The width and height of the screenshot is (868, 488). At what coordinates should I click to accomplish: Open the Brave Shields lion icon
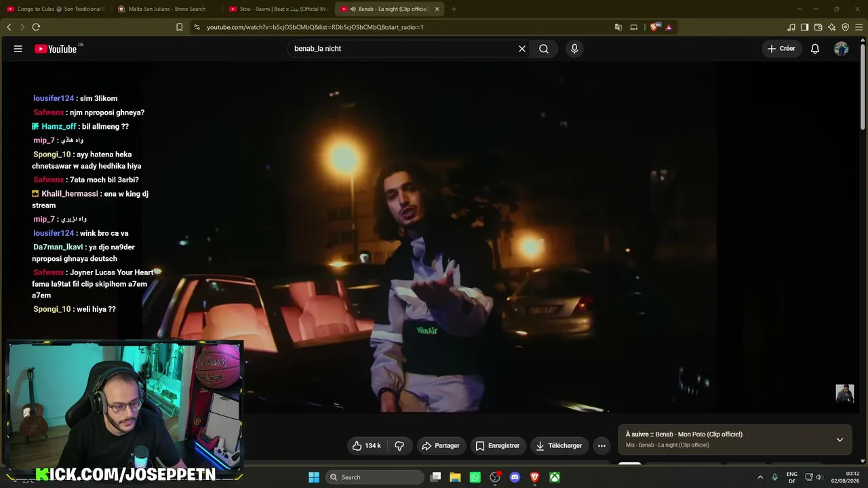click(654, 27)
